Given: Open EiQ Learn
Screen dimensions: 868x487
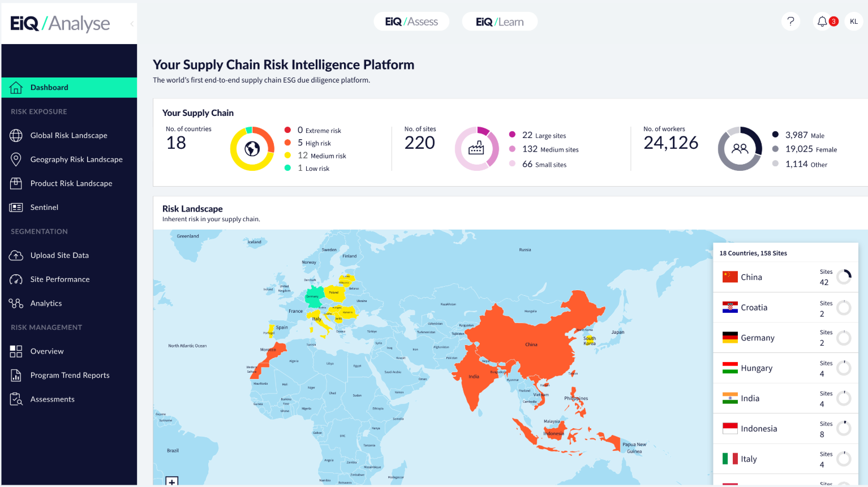Looking at the screenshot, I should (x=500, y=21).
